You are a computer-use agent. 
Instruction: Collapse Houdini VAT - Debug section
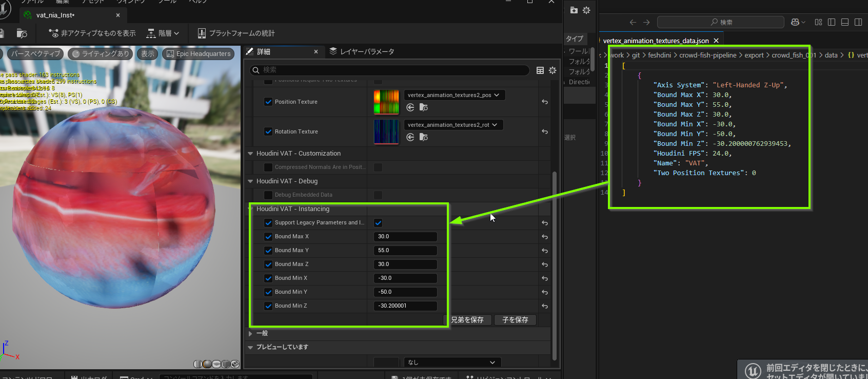coord(250,181)
